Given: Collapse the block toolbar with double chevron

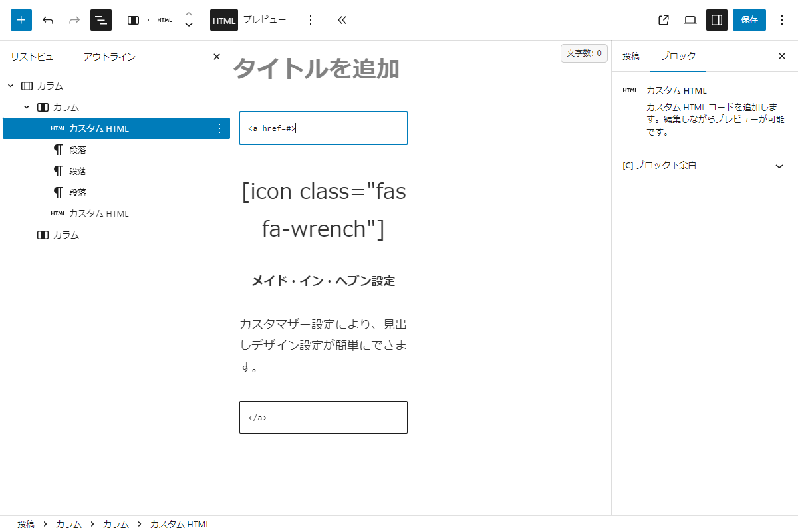Looking at the screenshot, I should [342, 20].
